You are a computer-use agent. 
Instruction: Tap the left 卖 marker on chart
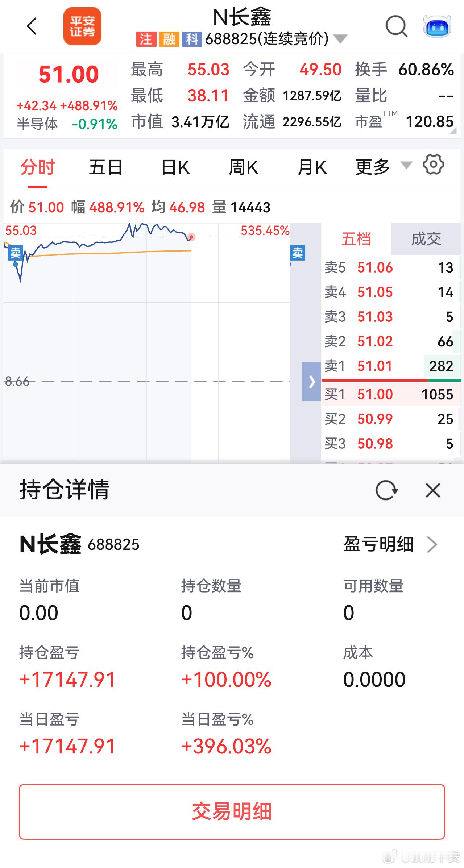point(16,253)
